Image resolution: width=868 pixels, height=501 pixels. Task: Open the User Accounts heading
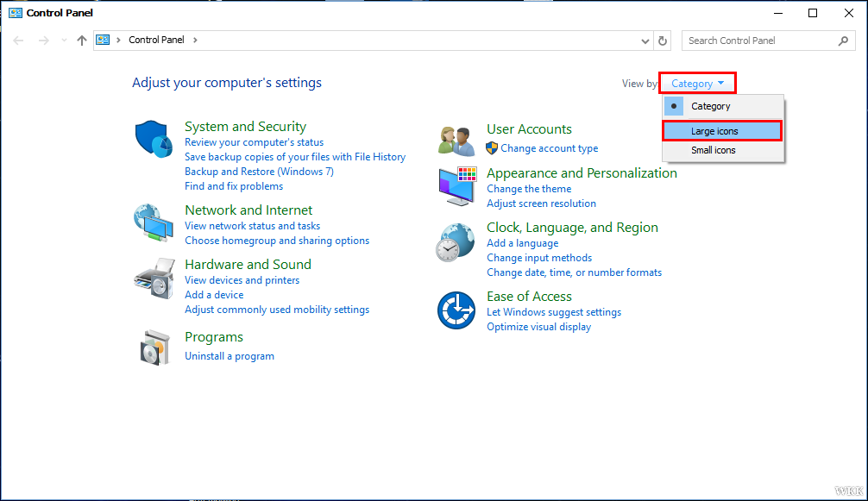pyautogui.click(x=529, y=129)
